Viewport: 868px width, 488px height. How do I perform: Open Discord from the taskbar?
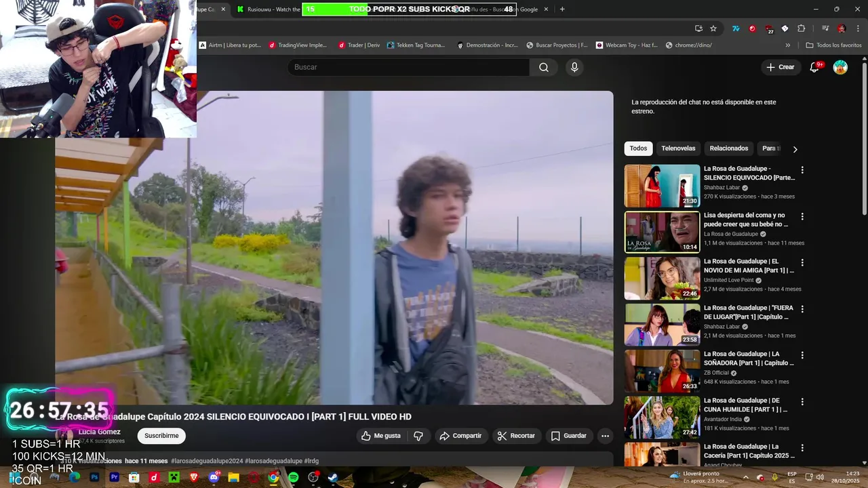[214, 477]
